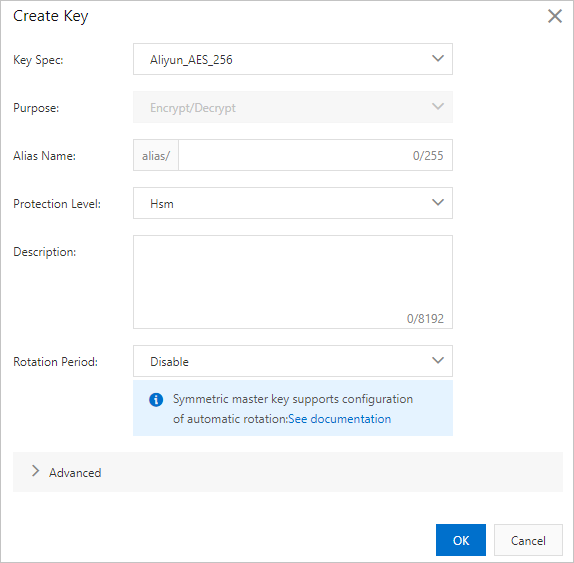The image size is (574, 563).
Task: Click the 0/255 alias character counter
Action: [x=428, y=156]
